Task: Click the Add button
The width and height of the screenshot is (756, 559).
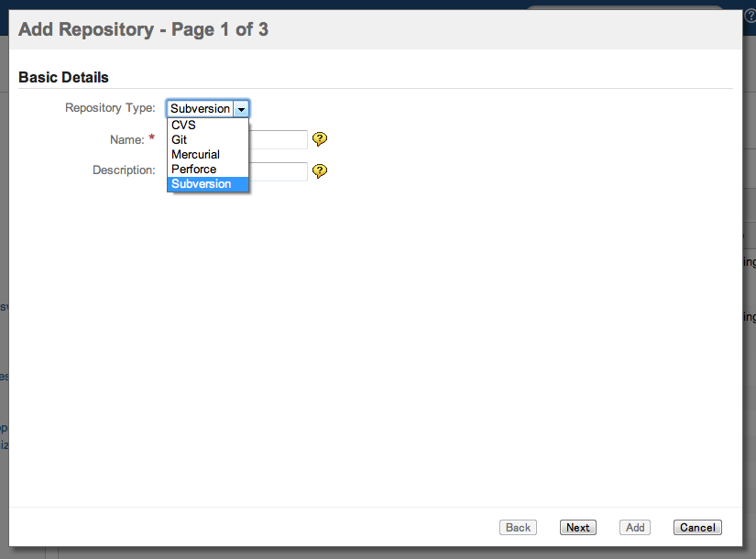Action: (x=635, y=527)
